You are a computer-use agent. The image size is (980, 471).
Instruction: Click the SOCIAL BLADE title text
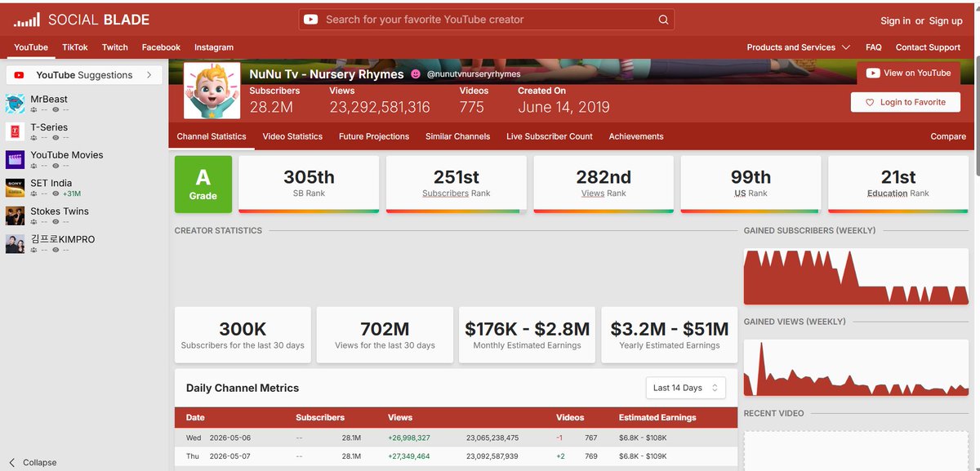pyautogui.click(x=99, y=20)
